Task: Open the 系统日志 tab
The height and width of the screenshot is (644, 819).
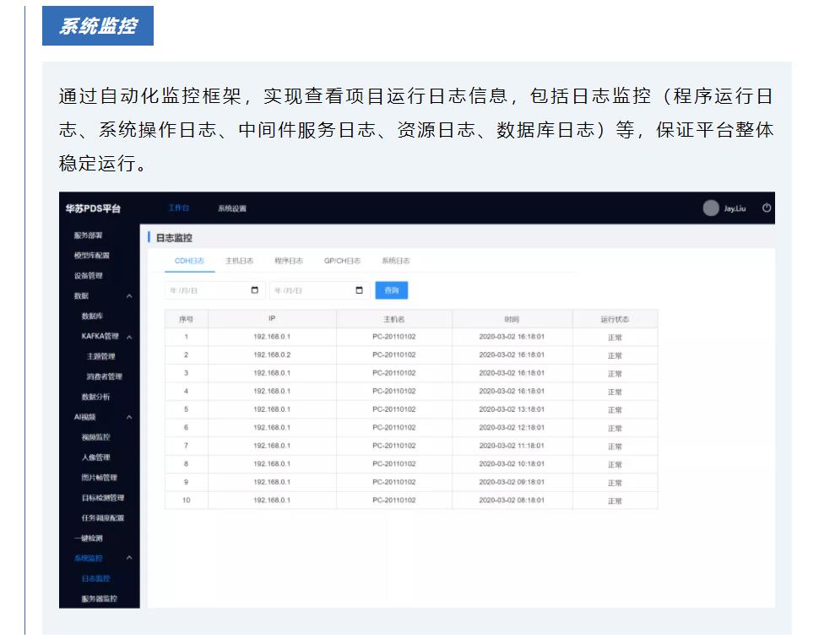Action: point(395,261)
